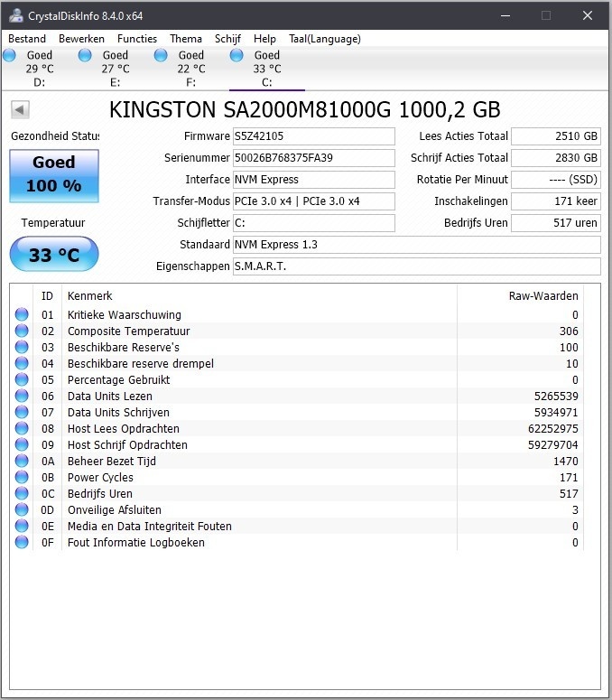612x700 pixels.
Task: Click status orb for Kritieke Waarschuwing row
Action: click(22, 314)
